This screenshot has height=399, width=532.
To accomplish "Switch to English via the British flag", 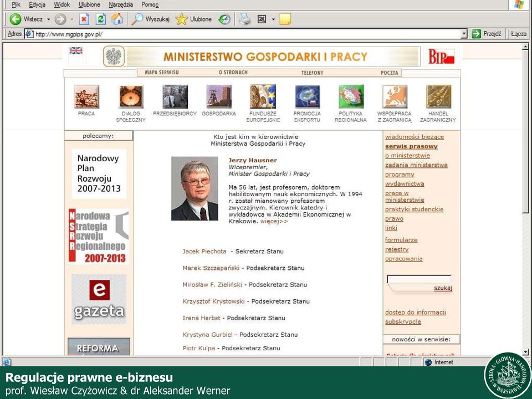I will [x=76, y=51].
